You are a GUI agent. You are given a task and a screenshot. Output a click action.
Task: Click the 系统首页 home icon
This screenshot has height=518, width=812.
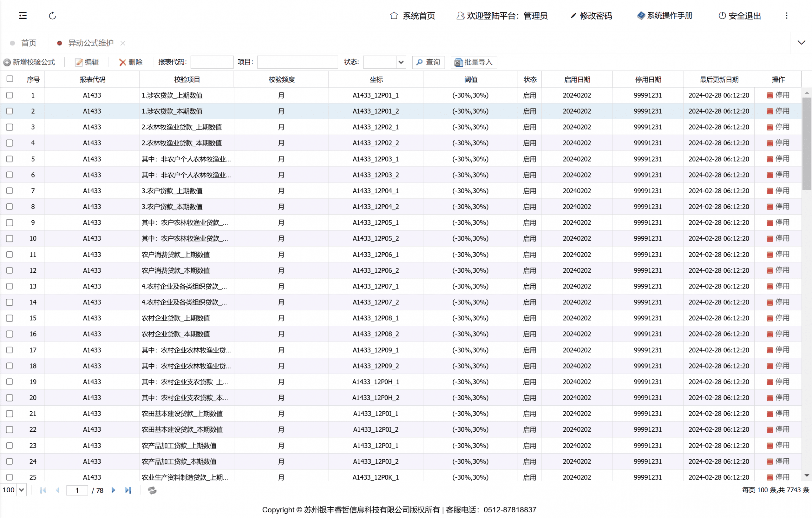[x=394, y=16]
